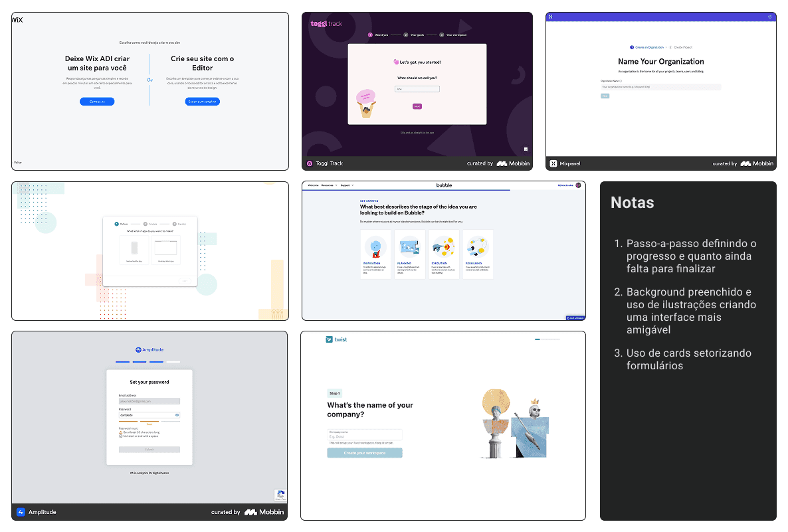Expand the Bubble Resources dropdown
The image size is (788, 532).
tap(329, 185)
